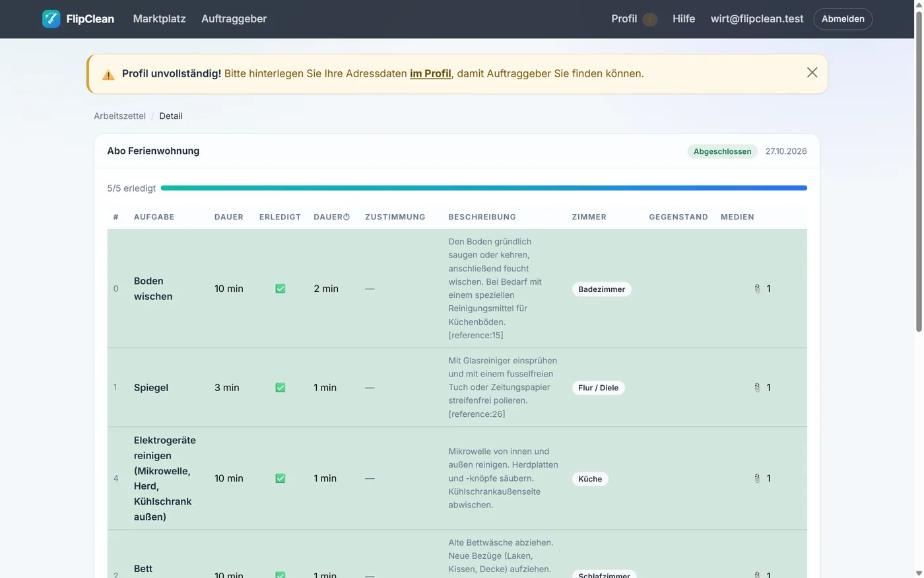Click the 'Boden wischen' task name
This screenshot has width=924, height=578.
tap(153, 289)
